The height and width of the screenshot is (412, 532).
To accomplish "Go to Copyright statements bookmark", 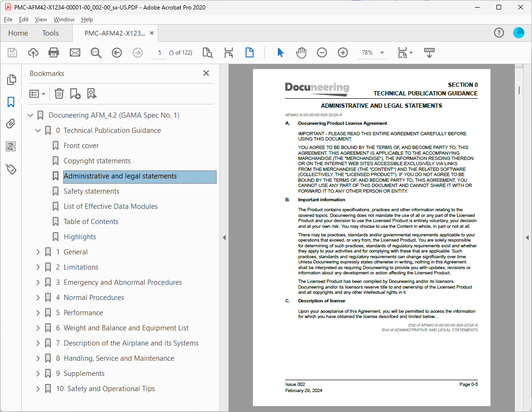I will 97,161.
